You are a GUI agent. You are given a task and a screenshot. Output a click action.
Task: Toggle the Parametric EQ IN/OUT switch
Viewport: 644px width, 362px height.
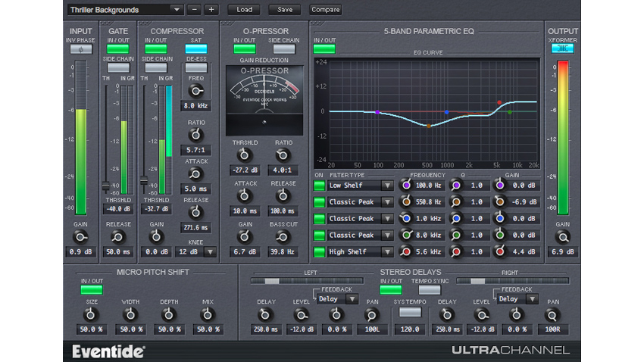(x=324, y=48)
